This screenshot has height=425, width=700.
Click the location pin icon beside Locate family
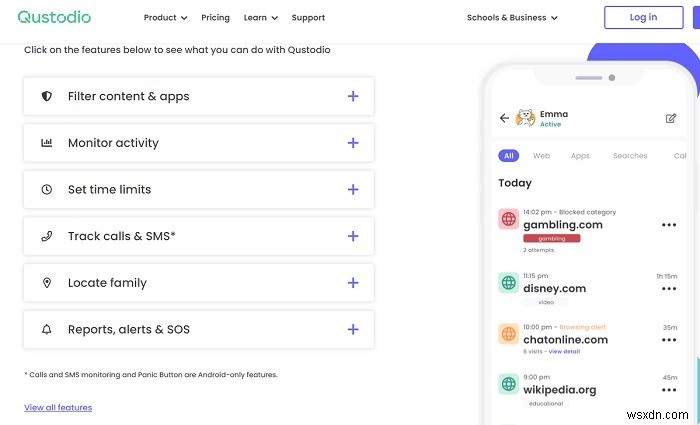[46, 283]
